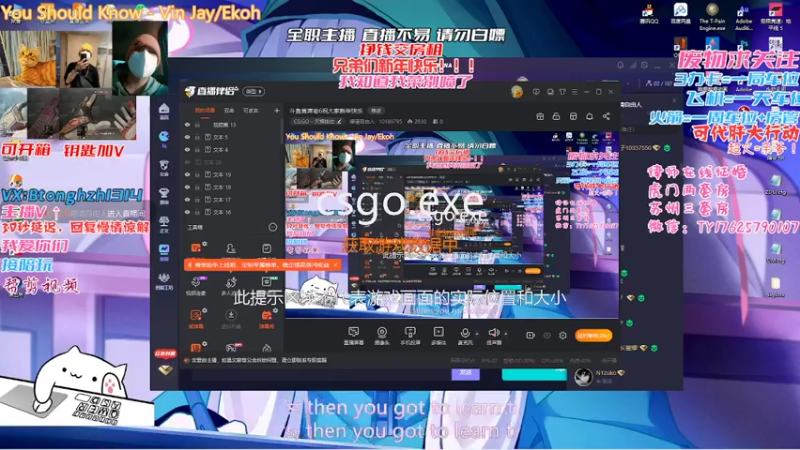Screen dimensions: 800x450
Task: Open the home icon in the left sidebar
Action: (x=164, y=109)
